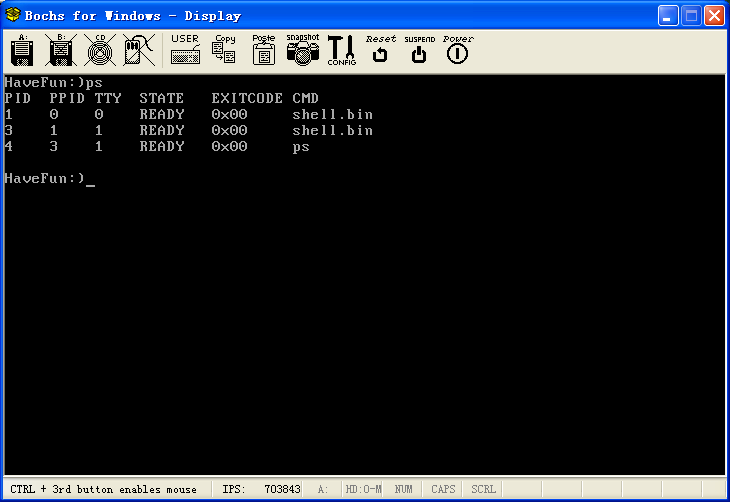Click the 0x00 exit code in the PID 1 row
730x502 pixels.
(x=229, y=114)
